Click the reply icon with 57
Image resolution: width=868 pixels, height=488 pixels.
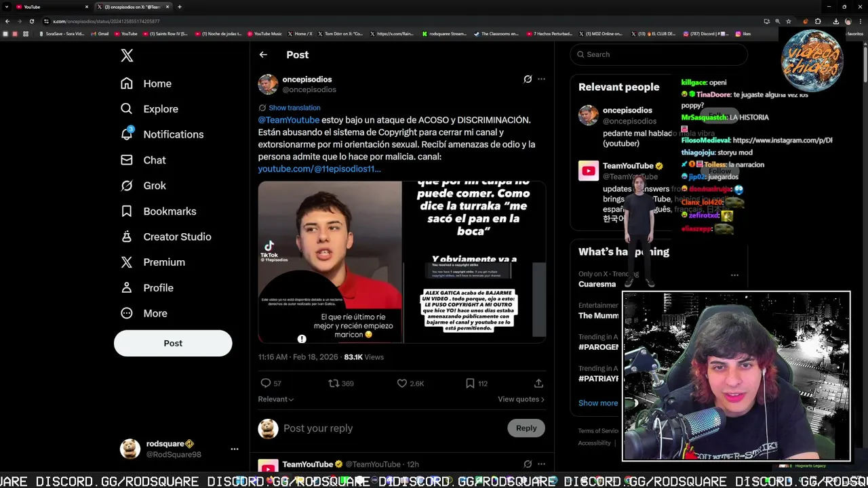[x=266, y=384]
